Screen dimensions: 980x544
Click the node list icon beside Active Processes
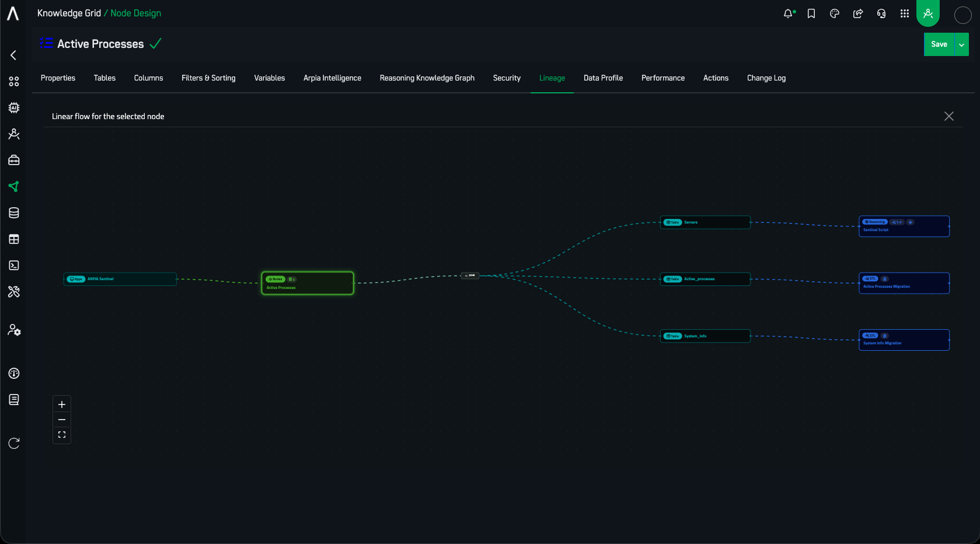pos(46,43)
